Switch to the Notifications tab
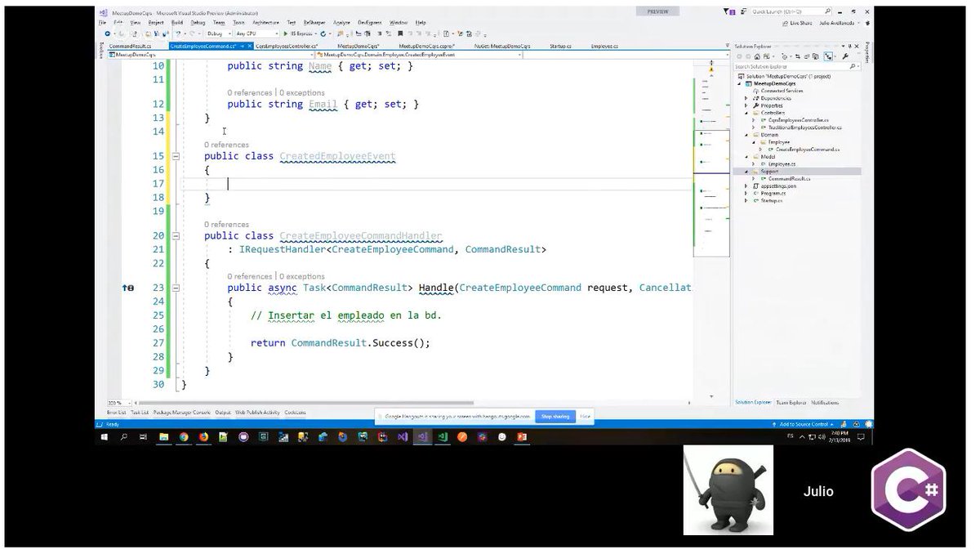Screen dimensions: 980x554 click(825, 403)
